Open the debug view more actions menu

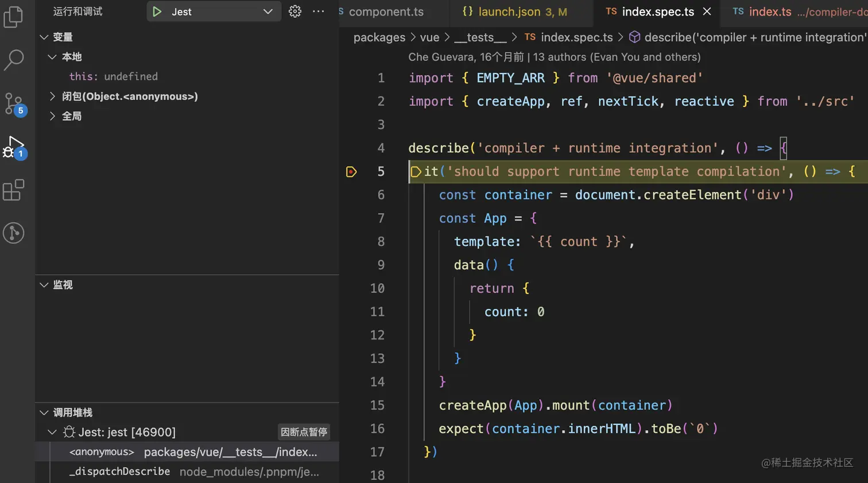click(318, 11)
